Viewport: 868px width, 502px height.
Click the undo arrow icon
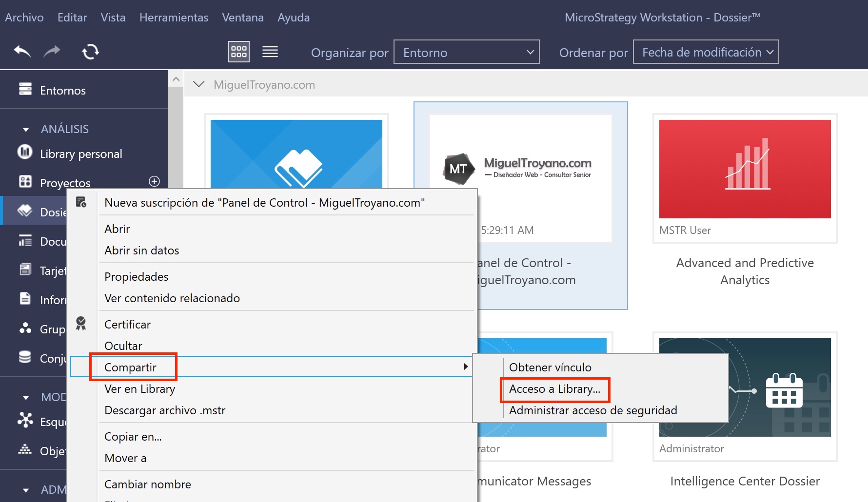pos(22,51)
